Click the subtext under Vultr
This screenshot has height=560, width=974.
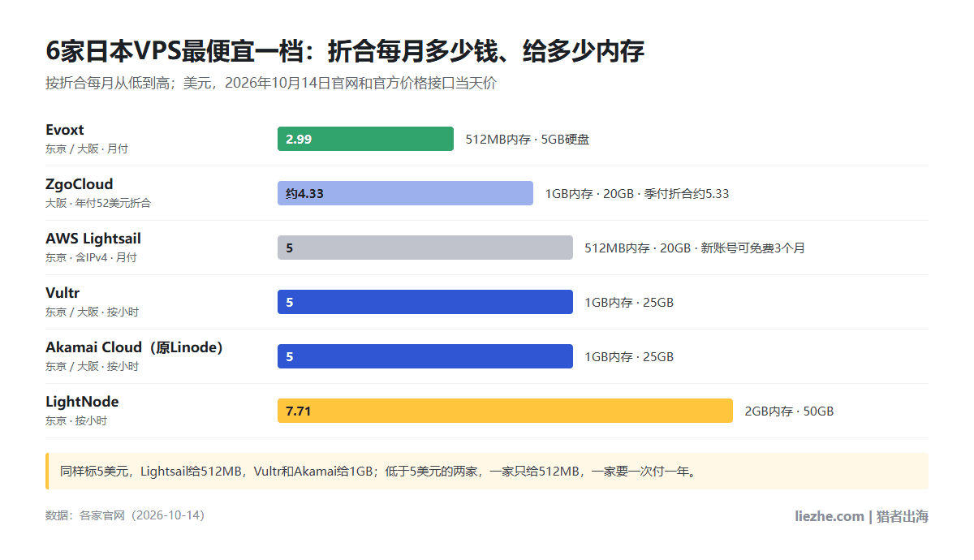[93, 312]
